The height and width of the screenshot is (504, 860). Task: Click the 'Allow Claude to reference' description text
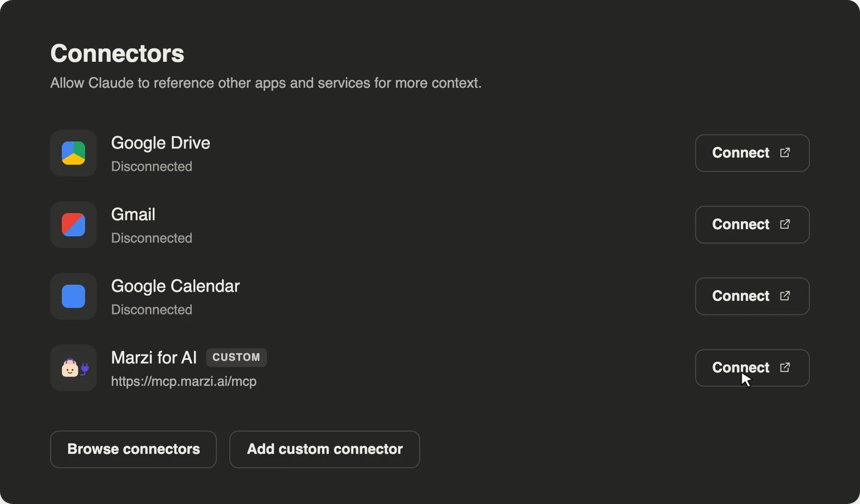click(x=266, y=83)
